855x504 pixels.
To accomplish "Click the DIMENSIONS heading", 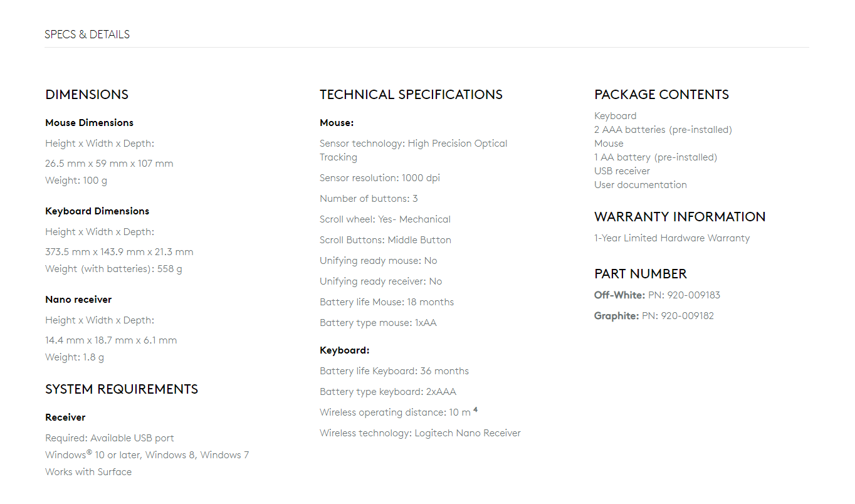I will (87, 95).
